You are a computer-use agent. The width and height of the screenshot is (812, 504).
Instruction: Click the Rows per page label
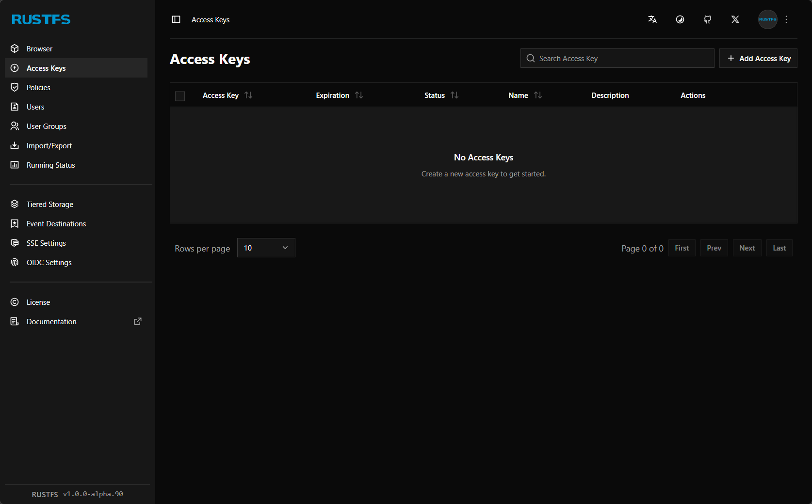pyautogui.click(x=202, y=249)
